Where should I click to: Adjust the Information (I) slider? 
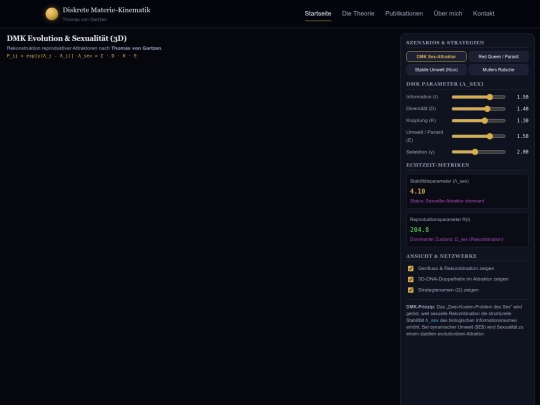pos(478,97)
